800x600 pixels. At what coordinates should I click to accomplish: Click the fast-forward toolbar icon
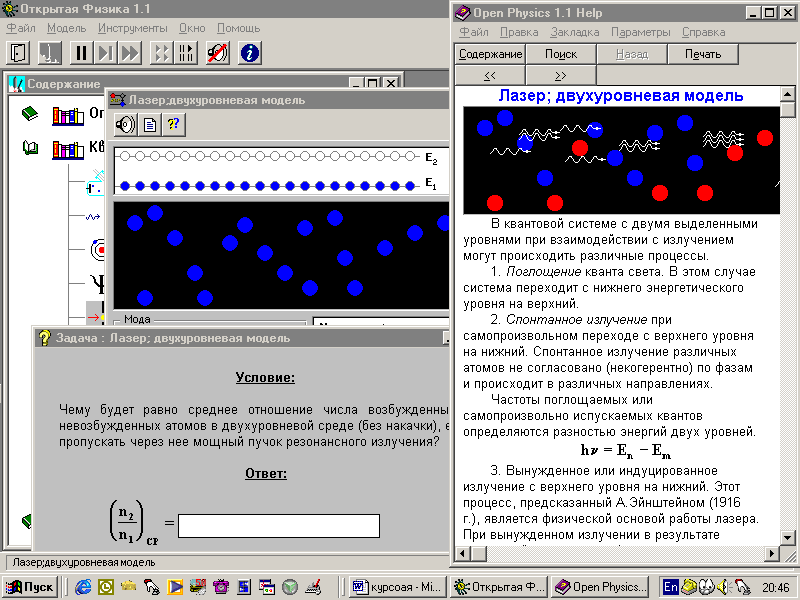coord(129,53)
